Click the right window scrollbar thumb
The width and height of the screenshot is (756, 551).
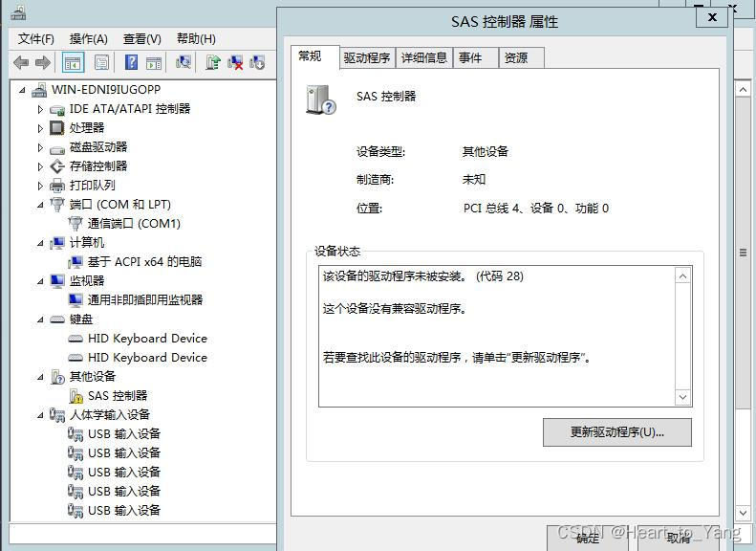pyautogui.click(x=743, y=253)
